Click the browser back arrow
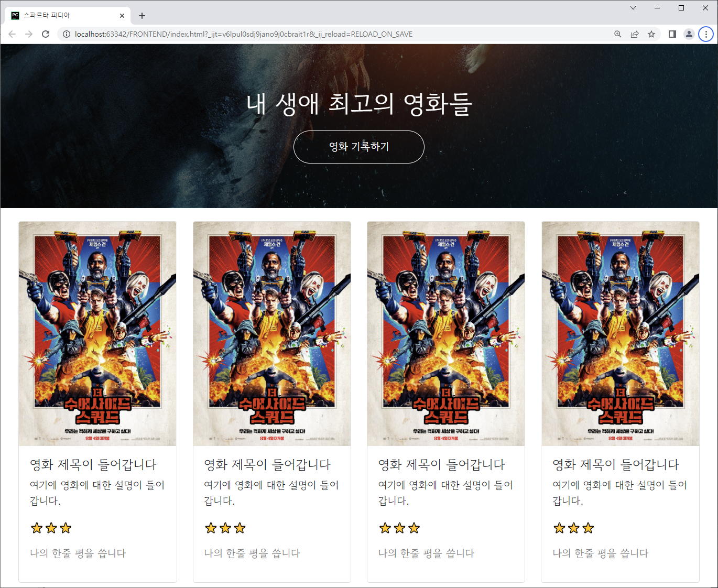 pyautogui.click(x=12, y=34)
